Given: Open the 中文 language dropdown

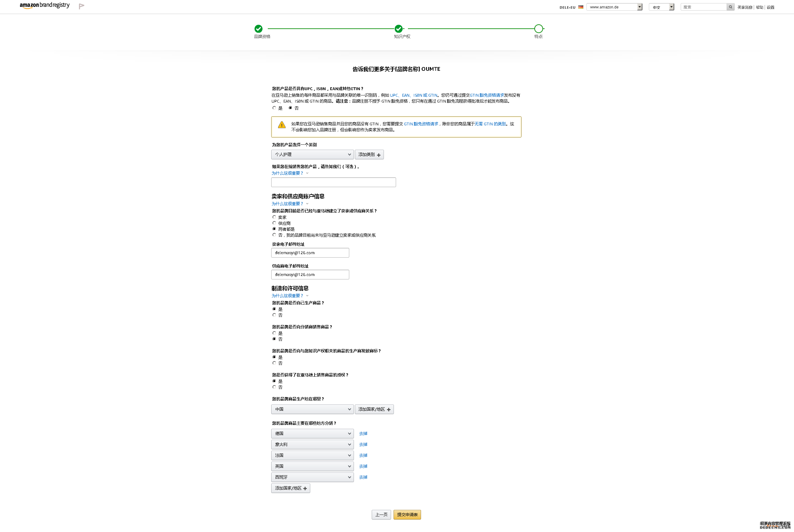Looking at the screenshot, I should [x=661, y=7].
